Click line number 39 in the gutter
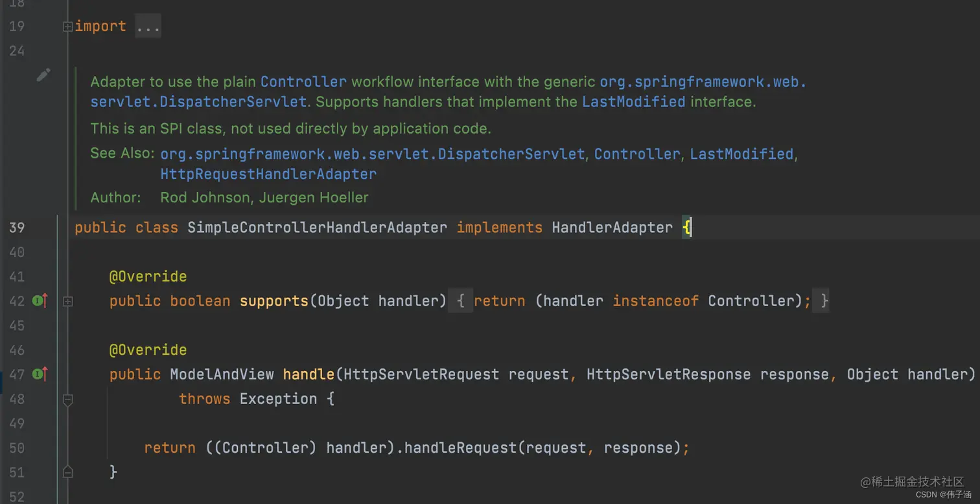 point(17,228)
